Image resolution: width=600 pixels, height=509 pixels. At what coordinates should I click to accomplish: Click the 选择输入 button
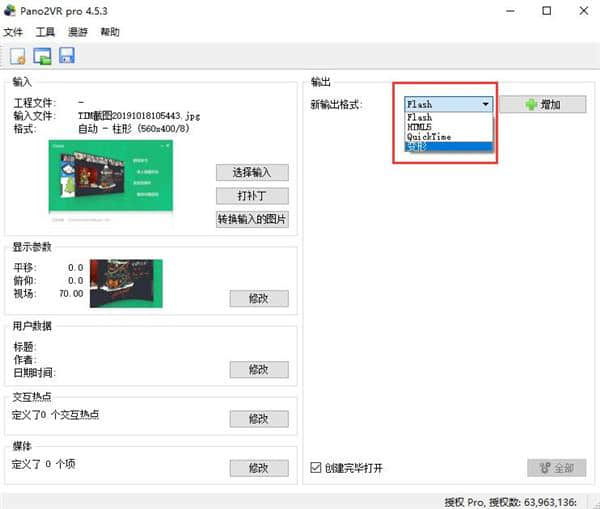coord(252,172)
